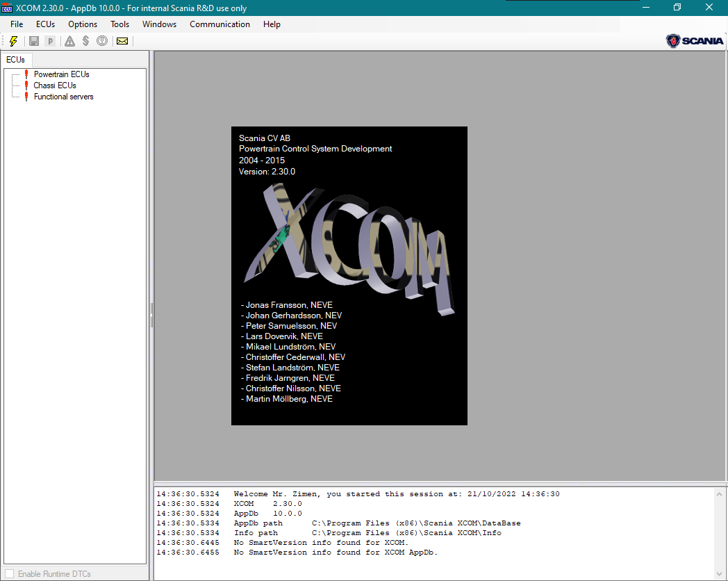Click the lightning bolt connect icon
The image size is (728, 581).
tap(13, 41)
